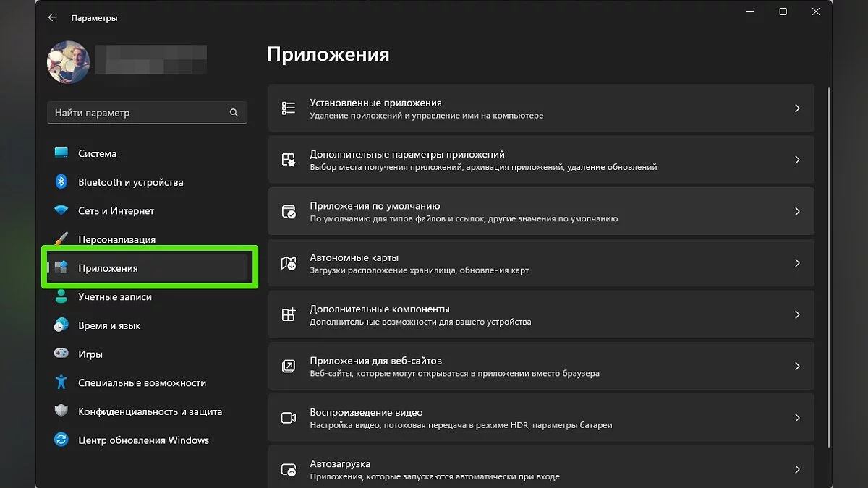The height and width of the screenshot is (488, 868).
Task: Click chevron on Приложения по умолчанию row
Action: click(x=797, y=212)
